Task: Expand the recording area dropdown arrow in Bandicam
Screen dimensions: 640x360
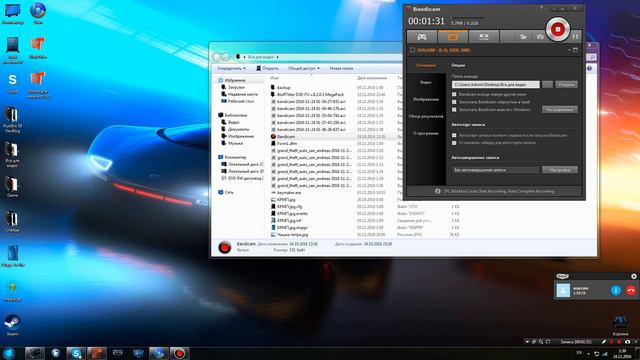Action: coord(569,50)
